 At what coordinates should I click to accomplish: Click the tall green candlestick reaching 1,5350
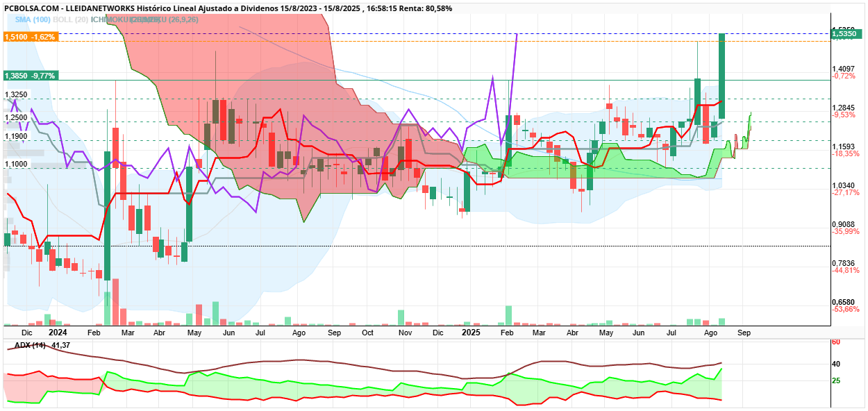[x=722, y=76]
